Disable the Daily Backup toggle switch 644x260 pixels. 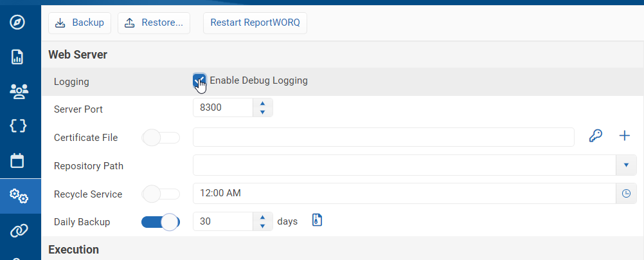pos(160,222)
